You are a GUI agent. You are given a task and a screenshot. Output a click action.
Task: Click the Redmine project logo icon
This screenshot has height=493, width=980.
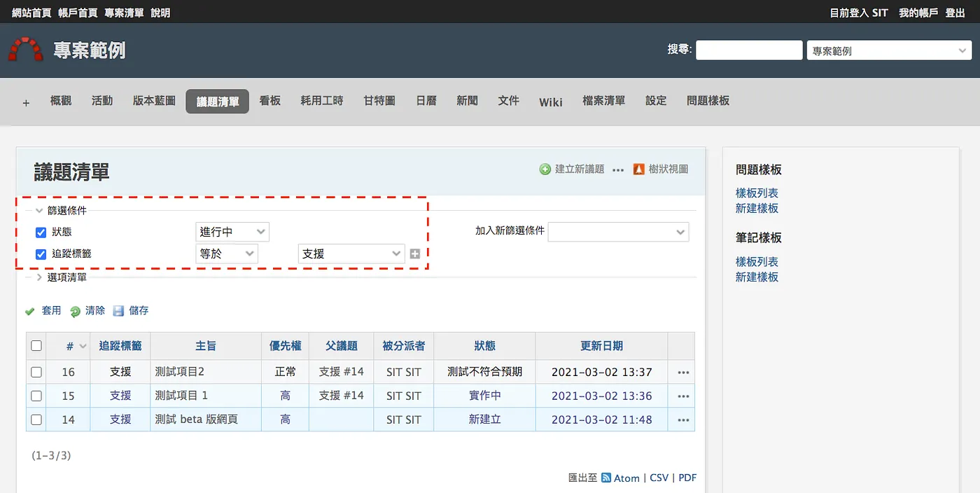pyautogui.click(x=25, y=50)
